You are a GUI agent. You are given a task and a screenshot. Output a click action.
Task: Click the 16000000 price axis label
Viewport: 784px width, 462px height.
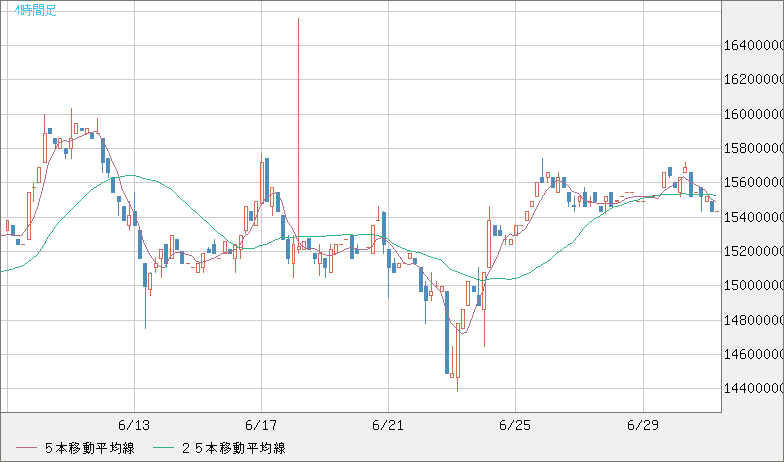click(754, 114)
